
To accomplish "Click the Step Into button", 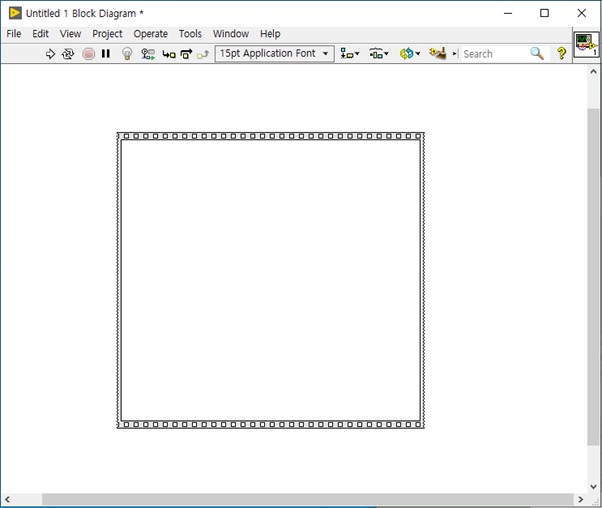I will point(169,54).
